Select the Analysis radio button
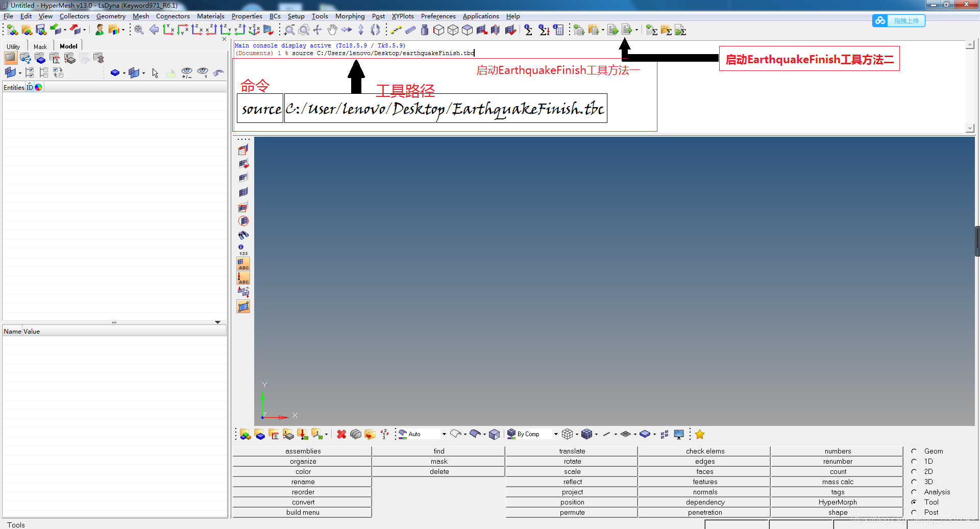 (914, 492)
